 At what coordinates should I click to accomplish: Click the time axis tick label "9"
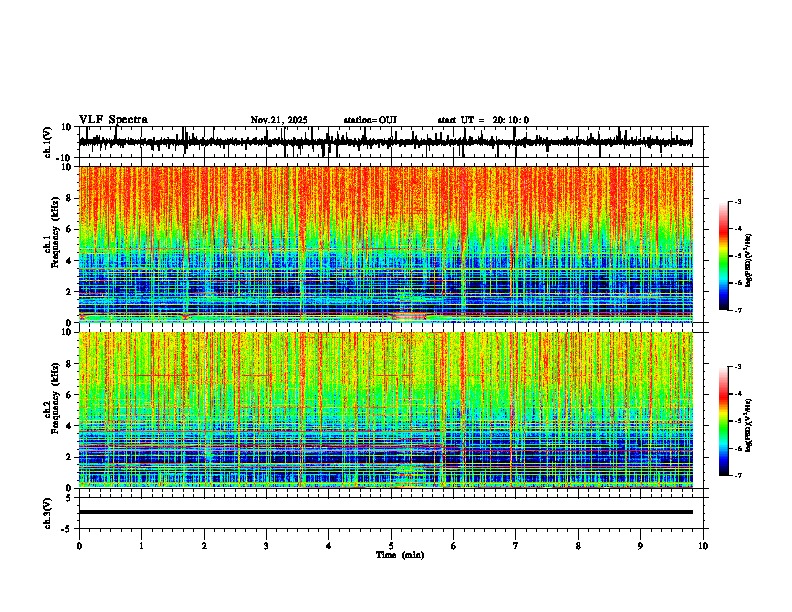pyautogui.click(x=640, y=546)
